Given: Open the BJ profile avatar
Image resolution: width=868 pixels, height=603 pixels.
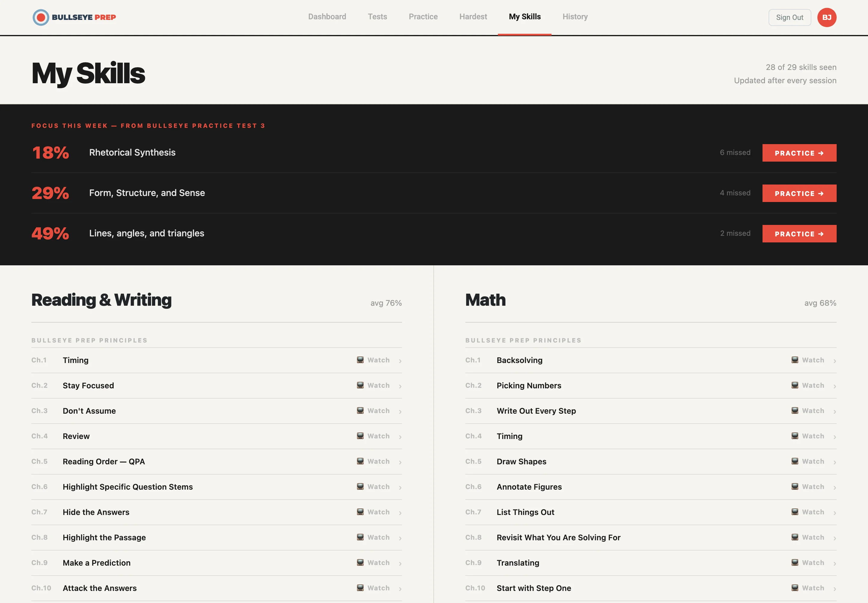Looking at the screenshot, I should pyautogui.click(x=827, y=17).
